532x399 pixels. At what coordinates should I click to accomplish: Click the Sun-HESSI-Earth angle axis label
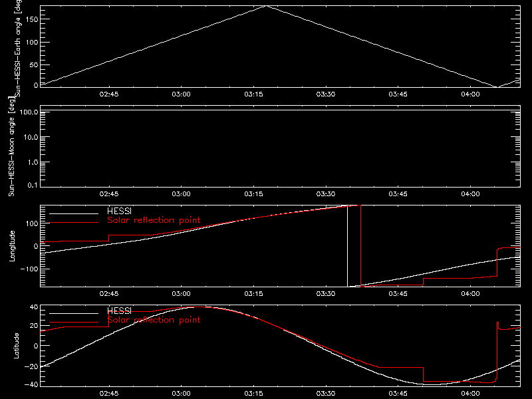coord(18,48)
